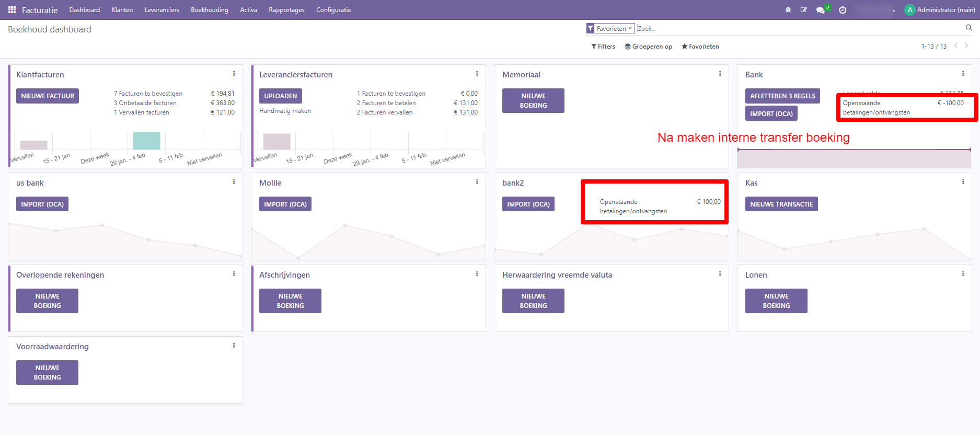980x435 pixels.
Task: Open the Favorieten dropdown
Action: [700, 47]
